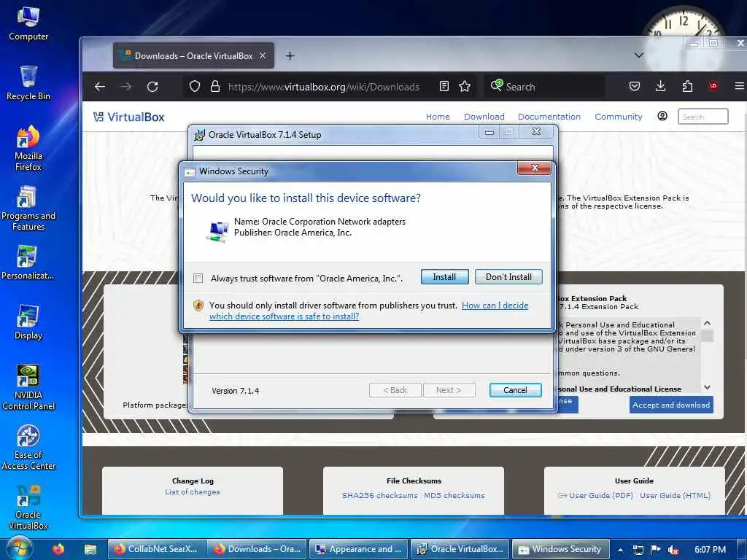Reload the VirtualBox downloads page
747x560 pixels.
152,86
